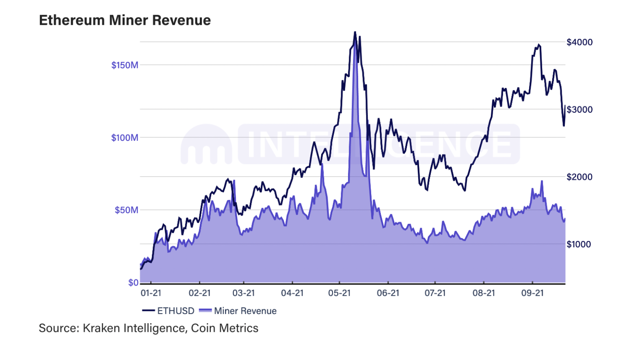The width and height of the screenshot is (644, 348).
Task: Click the $50M left axis label
Action: point(126,210)
